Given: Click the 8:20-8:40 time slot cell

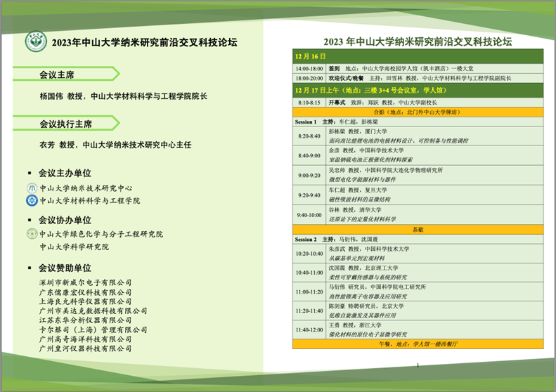Looking at the screenshot, I should 309,135.
